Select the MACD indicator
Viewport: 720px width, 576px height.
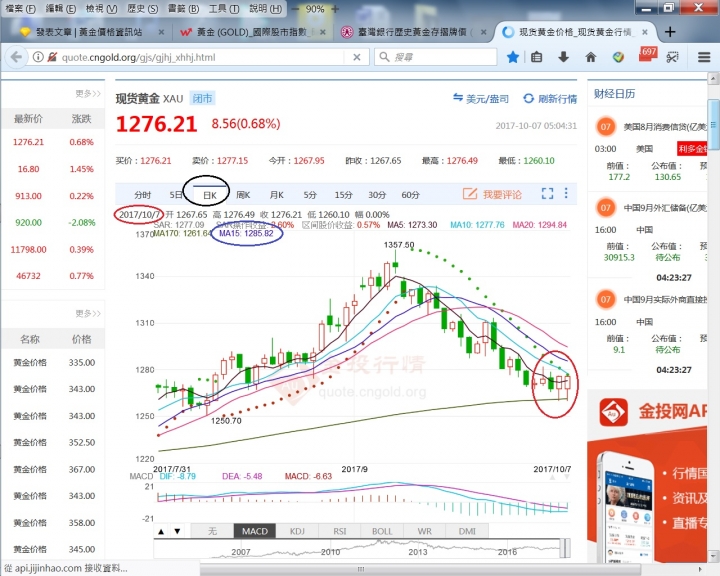(x=255, y=531)
